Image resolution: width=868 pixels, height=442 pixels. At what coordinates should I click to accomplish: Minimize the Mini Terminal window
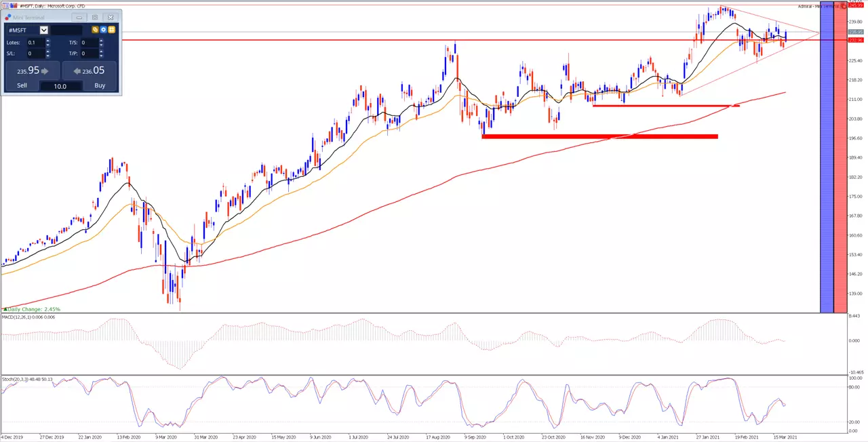[79, 17]
